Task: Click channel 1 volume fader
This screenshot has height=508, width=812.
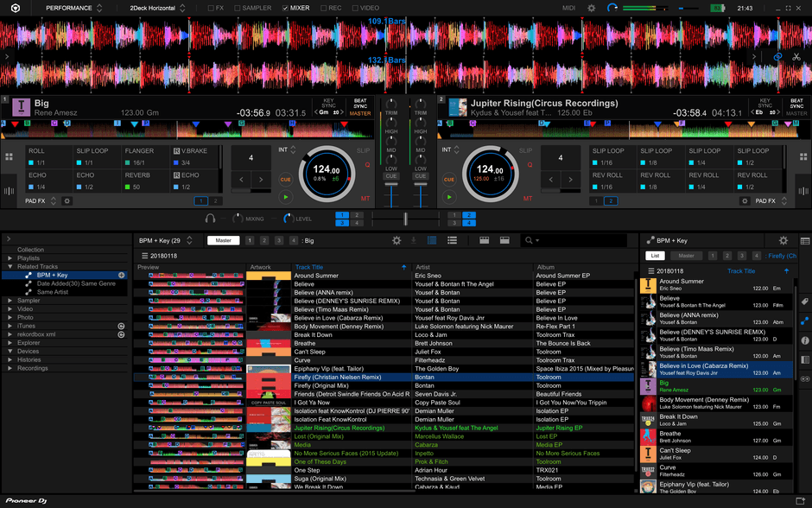Action: [391, 186]
